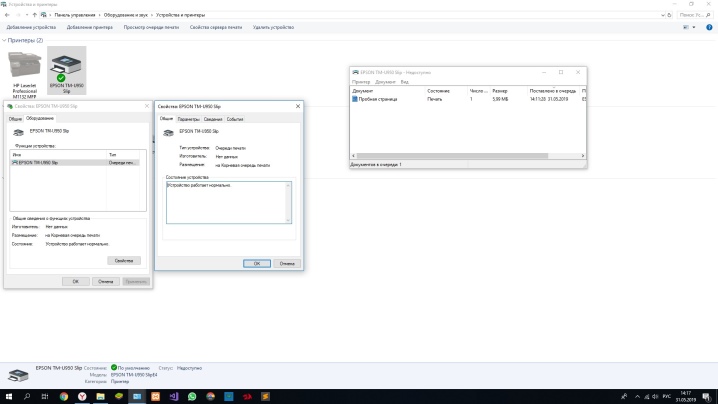Click Оборудование и звук in breadcrumb
The image size is (718, 404).
125,15
